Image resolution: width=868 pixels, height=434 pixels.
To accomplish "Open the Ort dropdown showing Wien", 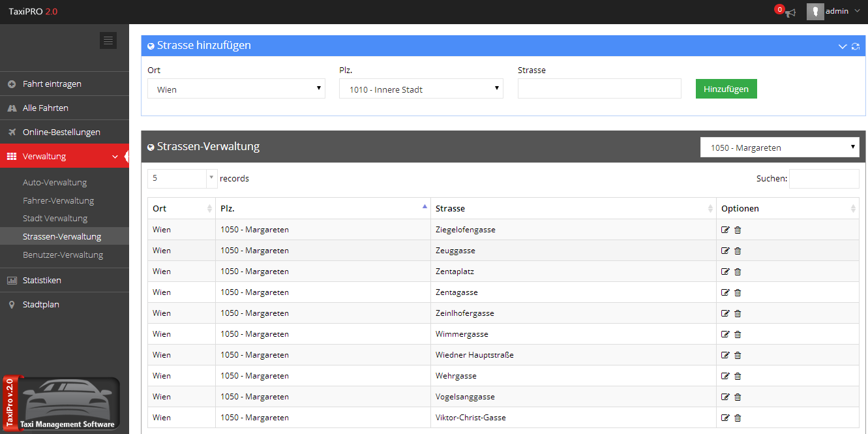I will tap(236, 89).
